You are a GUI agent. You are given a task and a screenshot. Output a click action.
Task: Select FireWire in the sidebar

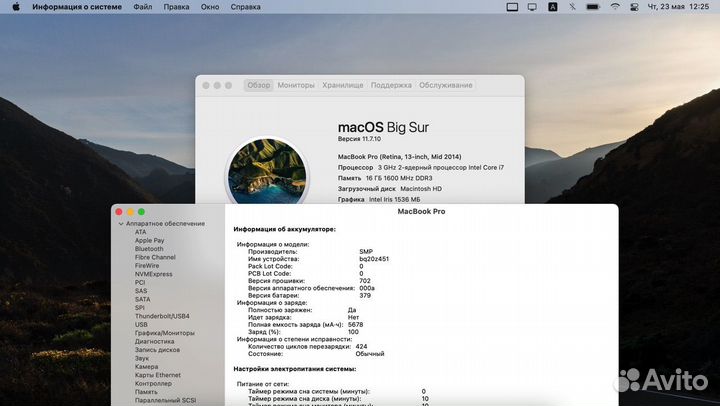147,265
